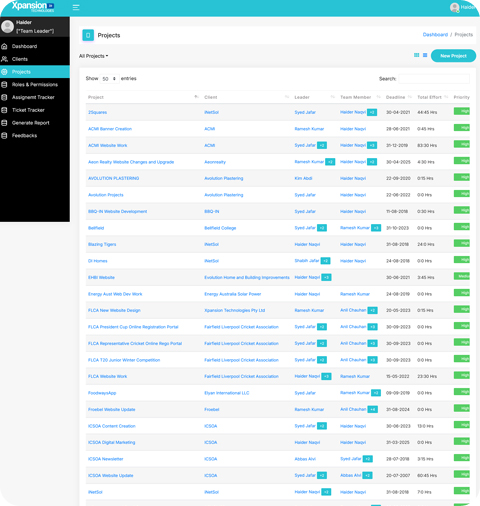Sort table by Team Member column
This screenshot has height=506, width=480.
tap(360, 97)
